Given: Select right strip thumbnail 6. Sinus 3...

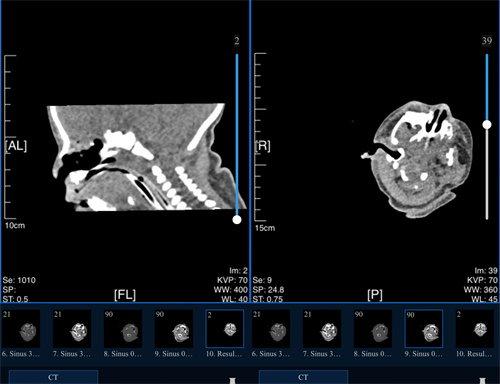Looking at the screenshot, I should tap(271, 329).
